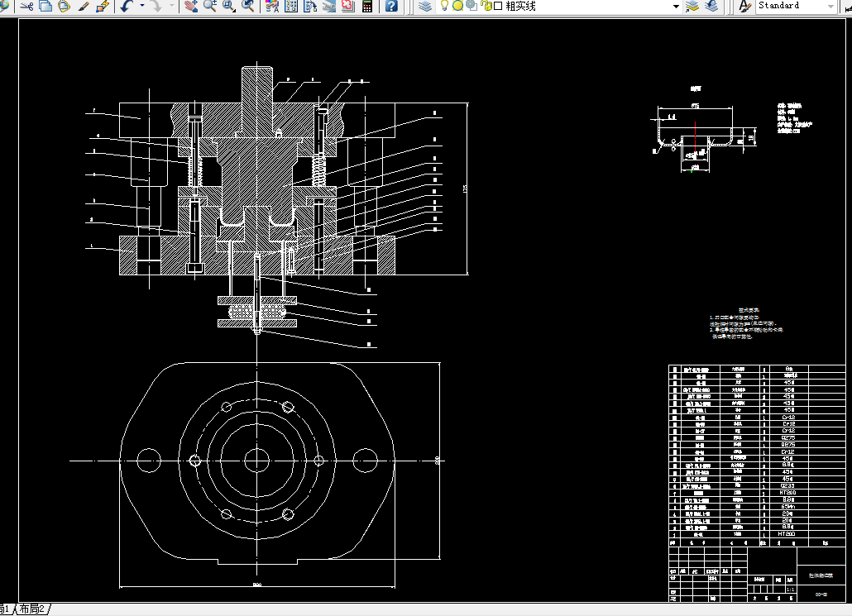This screenshot has width=852, height=616.
Task: Click the grayed Redo arrow icon
Action: [156, 6]
